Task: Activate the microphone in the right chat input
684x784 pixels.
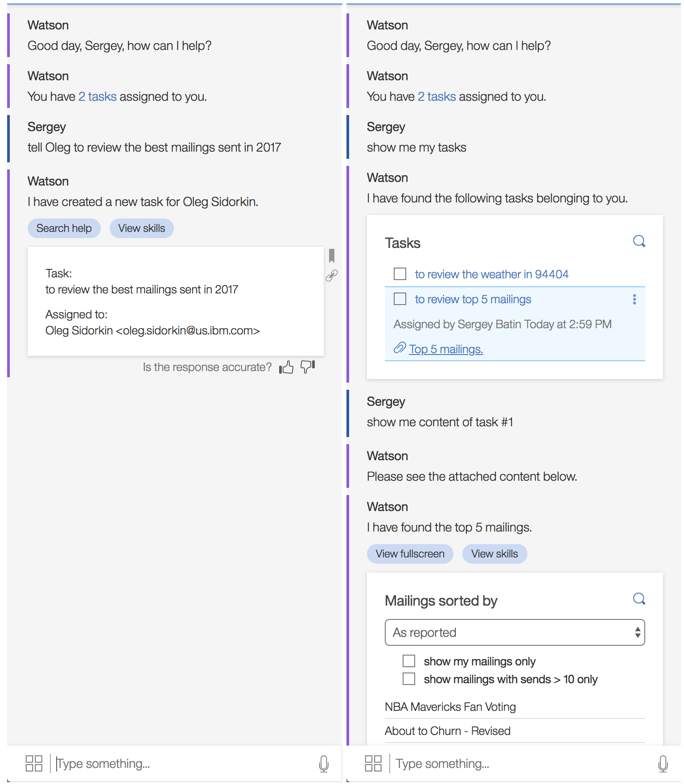Action: (663, 763)
